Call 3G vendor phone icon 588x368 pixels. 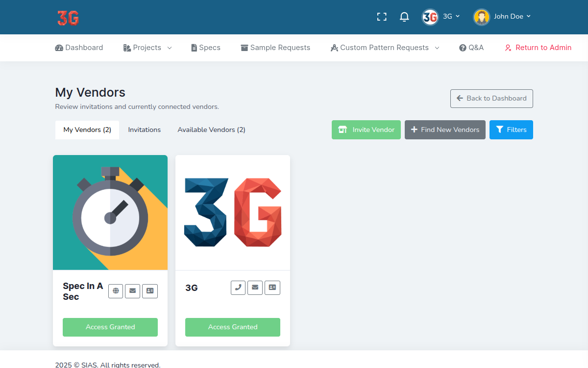point(238,288)
